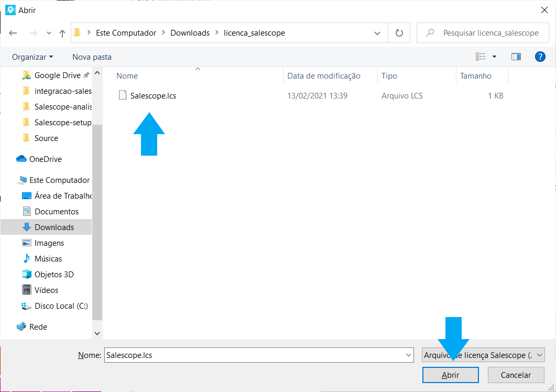556x392 pixels.
Task: Select Este Computador in address path
Action: 126,33
